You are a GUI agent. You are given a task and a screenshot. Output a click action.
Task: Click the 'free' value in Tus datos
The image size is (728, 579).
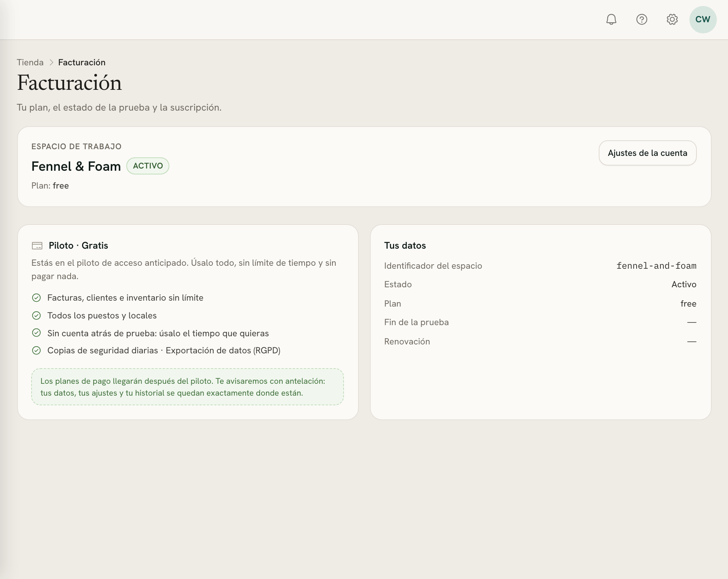pos(688,304)
